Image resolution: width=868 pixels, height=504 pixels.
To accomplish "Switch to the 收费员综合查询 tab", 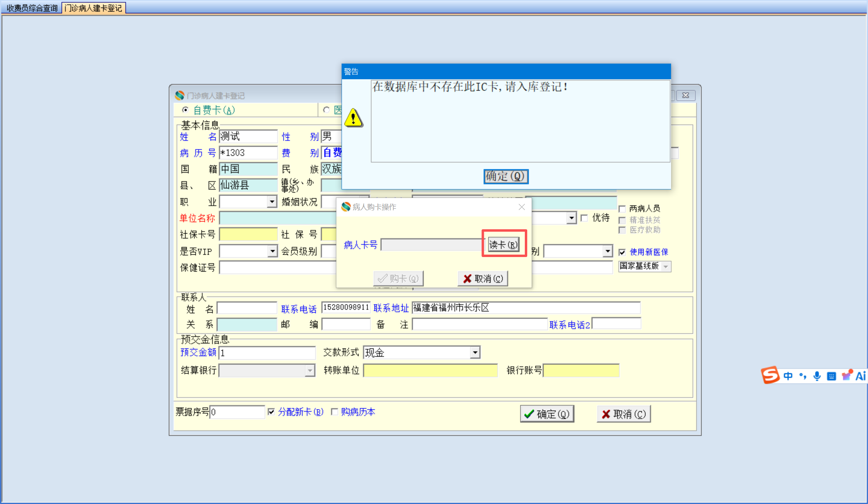I will [x=32, y=8].
